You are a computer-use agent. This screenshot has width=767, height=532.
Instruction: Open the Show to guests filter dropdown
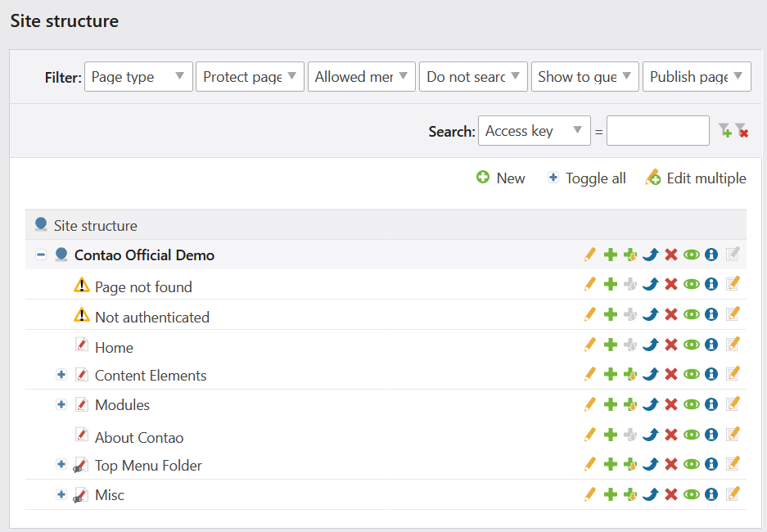(x=585, y=76)
